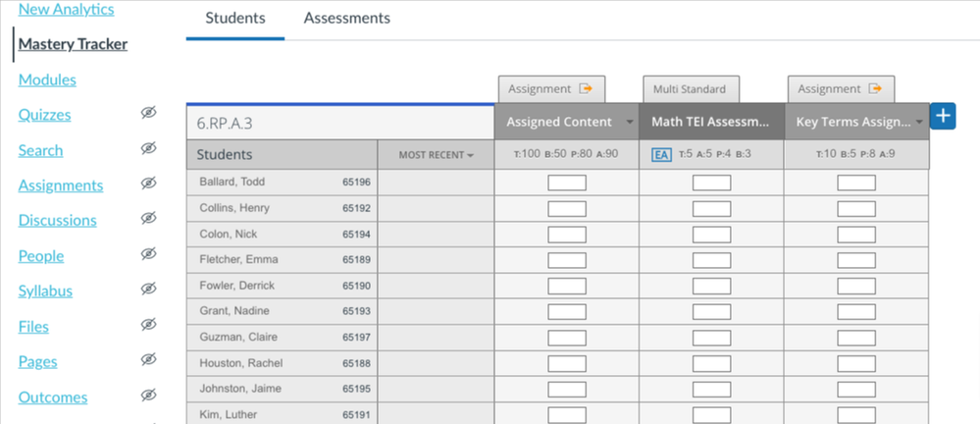Toggle the eye icon next to Syllabus
Screen dimensions: 980x424
(148, 291)
